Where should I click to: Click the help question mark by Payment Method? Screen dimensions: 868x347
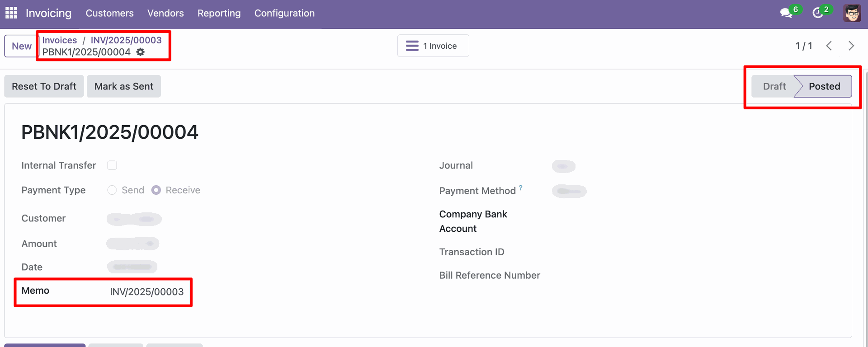[x=521, y=188]
